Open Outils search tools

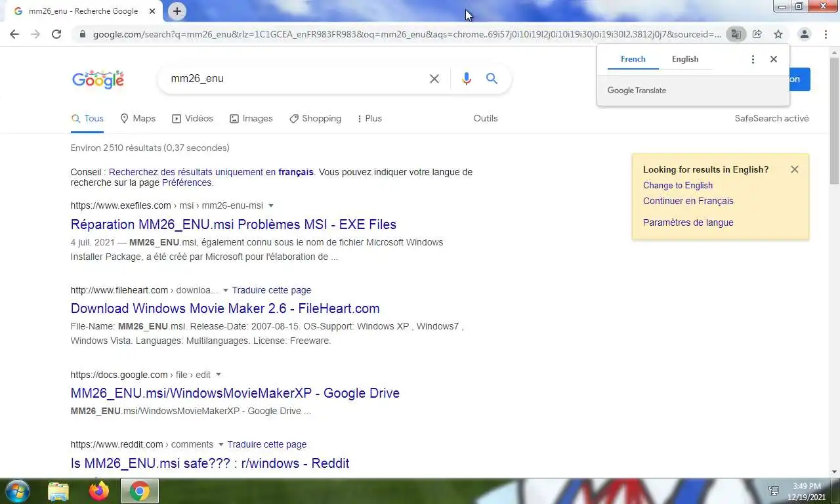point(486,119)
